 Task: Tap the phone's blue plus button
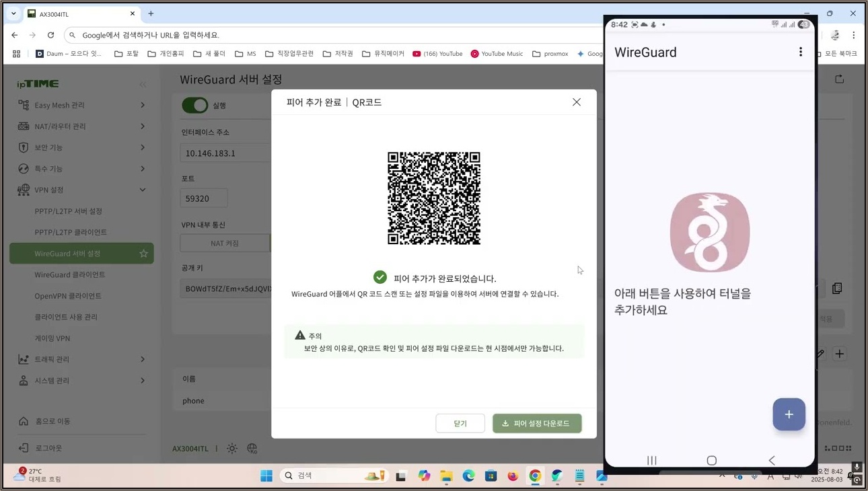click(789, 414)
